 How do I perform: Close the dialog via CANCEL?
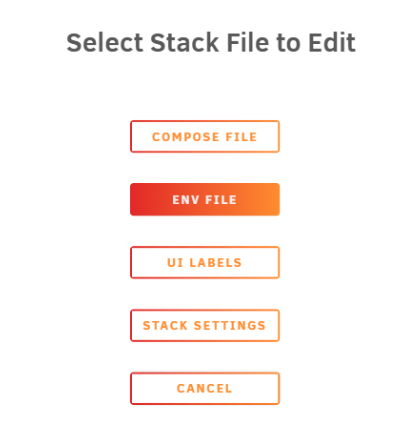(205, 388)
